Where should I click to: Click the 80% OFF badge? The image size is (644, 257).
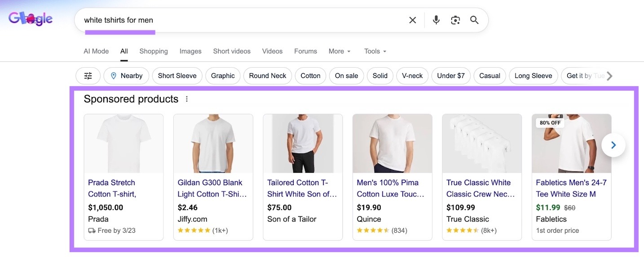tap(550, 122)
